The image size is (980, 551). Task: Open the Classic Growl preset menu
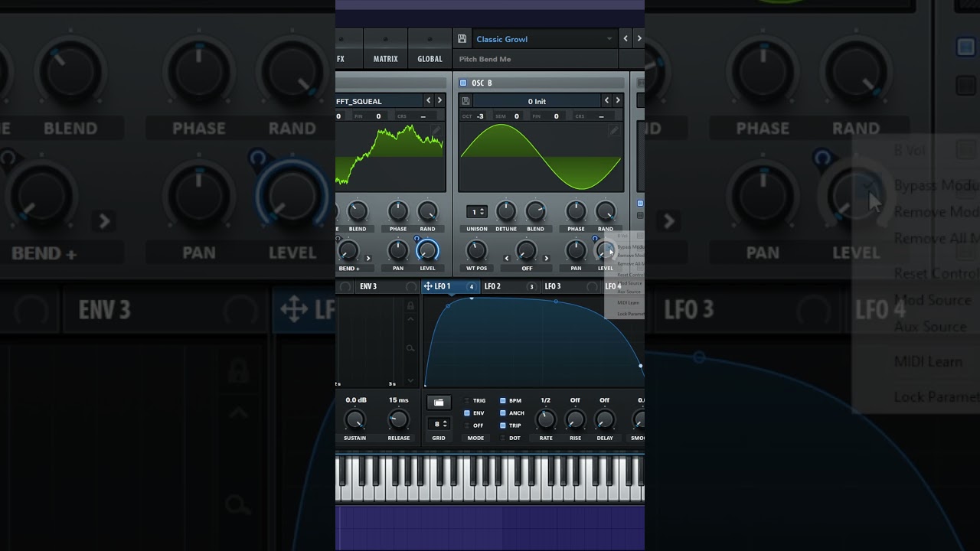coord(544,39)
